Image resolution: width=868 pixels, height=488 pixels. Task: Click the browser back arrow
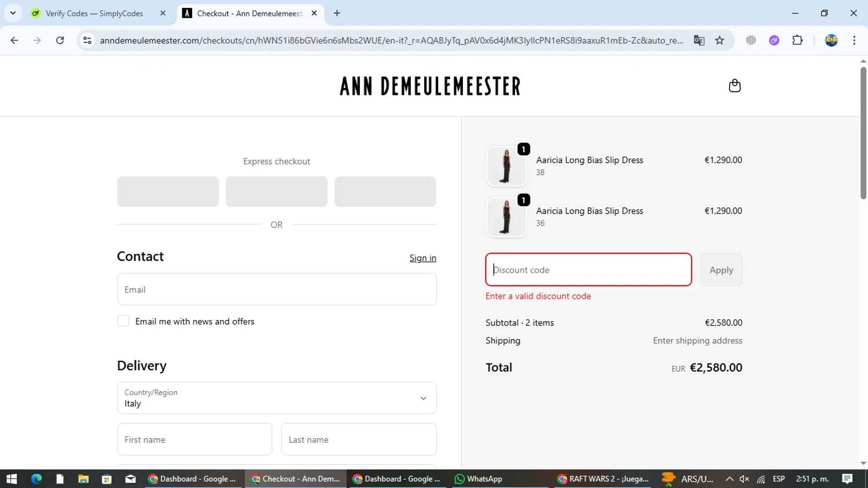pos(14,41)
